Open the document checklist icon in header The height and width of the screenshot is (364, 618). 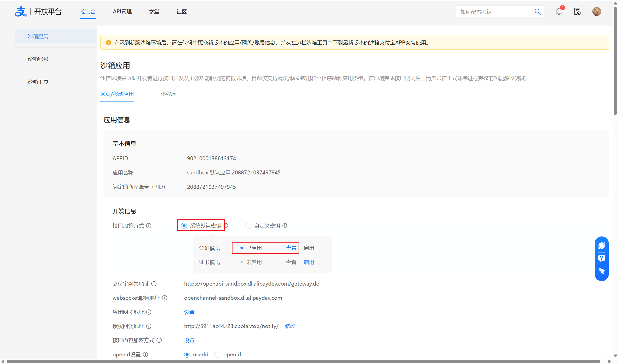(577, 12)
